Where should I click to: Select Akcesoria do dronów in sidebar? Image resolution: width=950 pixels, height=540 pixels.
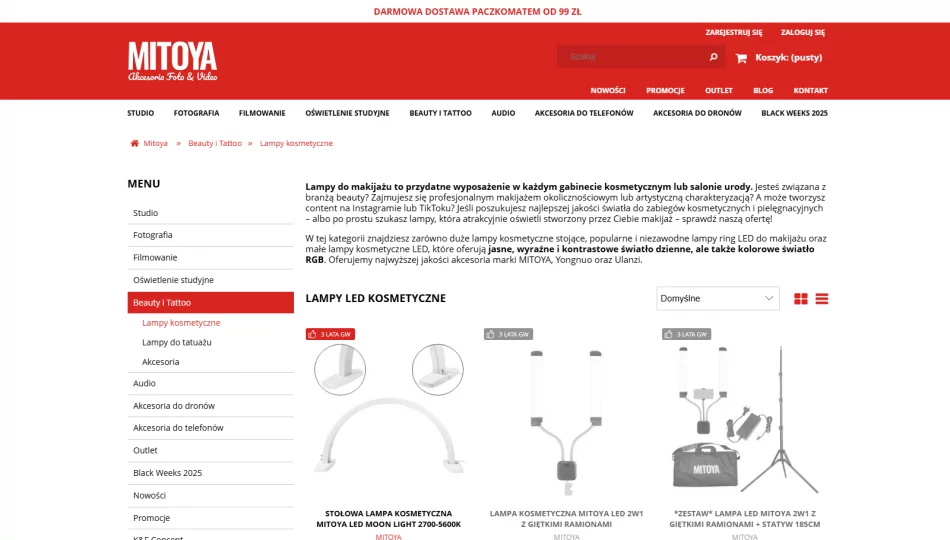(x=210, y=406)
